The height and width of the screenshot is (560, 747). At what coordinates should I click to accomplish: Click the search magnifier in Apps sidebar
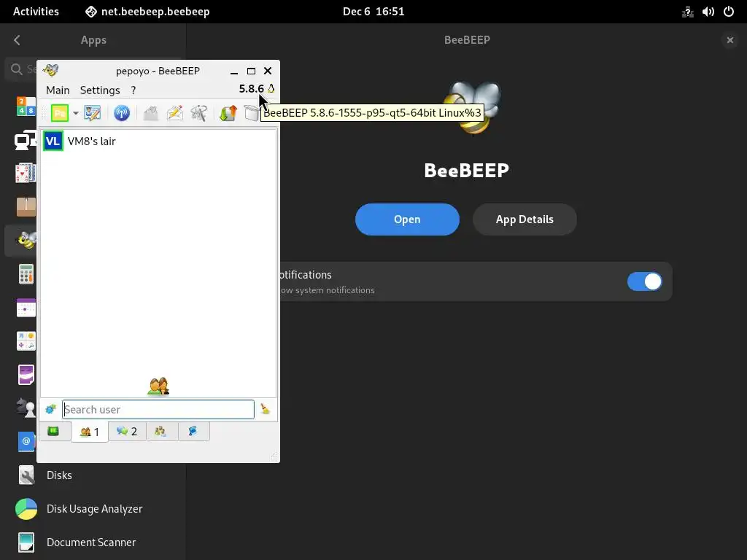[x=17, y=69]
